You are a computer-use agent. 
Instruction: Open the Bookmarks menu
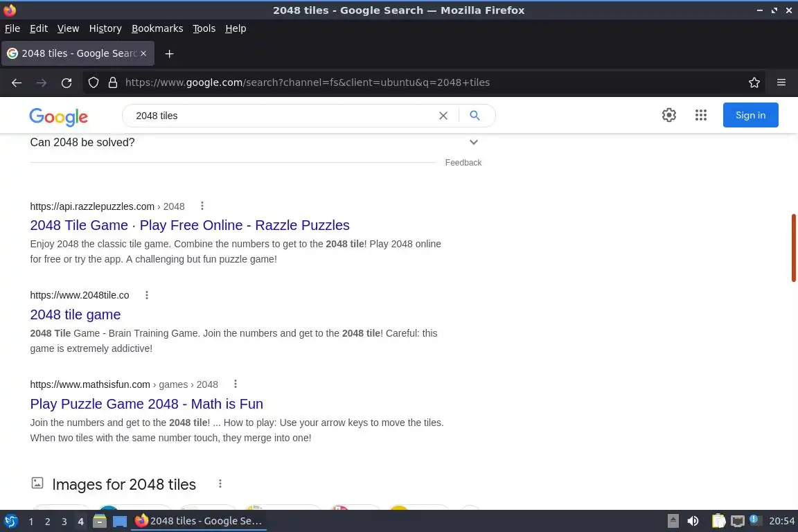(x=157, y=28)
